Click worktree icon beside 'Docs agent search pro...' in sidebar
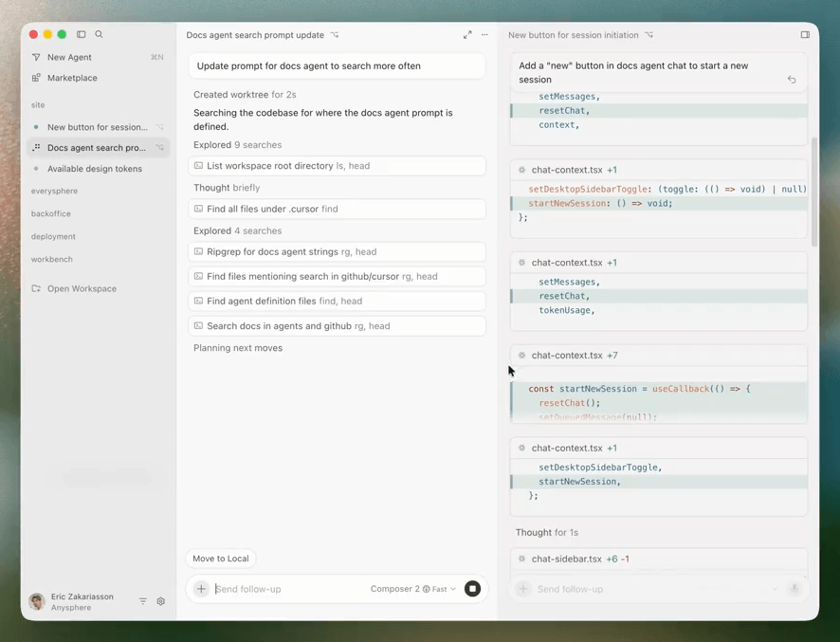This screenshot has width=840, height=642. [x=159, y=147]
